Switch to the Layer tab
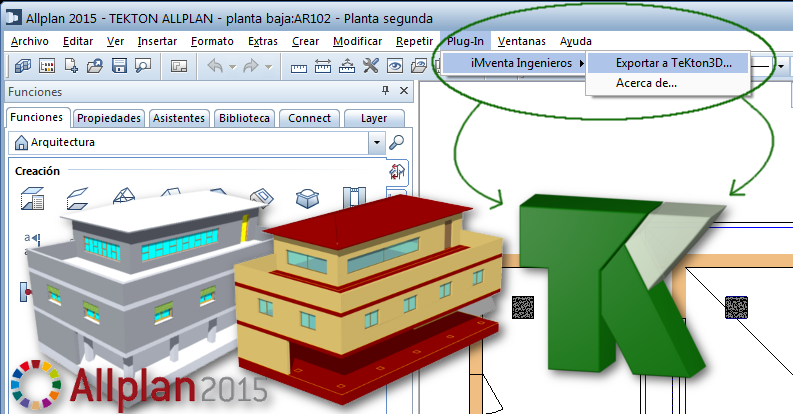Viewport: 793px width, 414px height. [x=374, y=118]
